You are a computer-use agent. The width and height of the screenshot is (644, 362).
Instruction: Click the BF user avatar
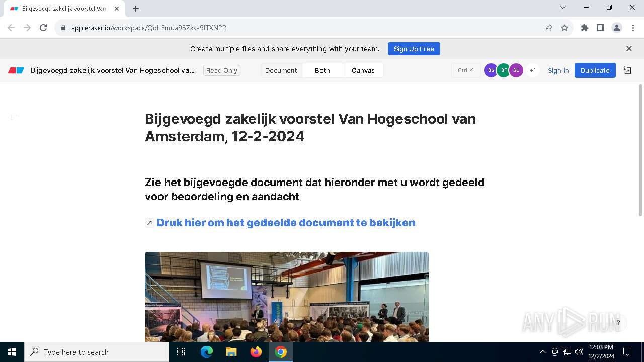pyautogui.click(x=504, y=70)
